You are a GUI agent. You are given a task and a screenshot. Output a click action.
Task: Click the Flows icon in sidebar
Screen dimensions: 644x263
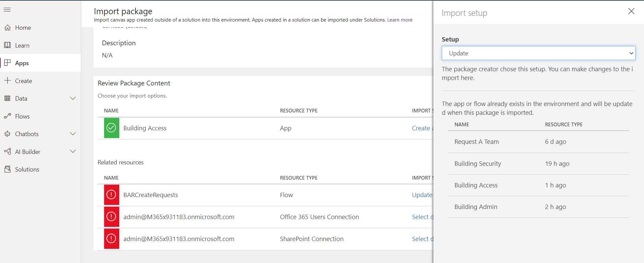point(7,116)
